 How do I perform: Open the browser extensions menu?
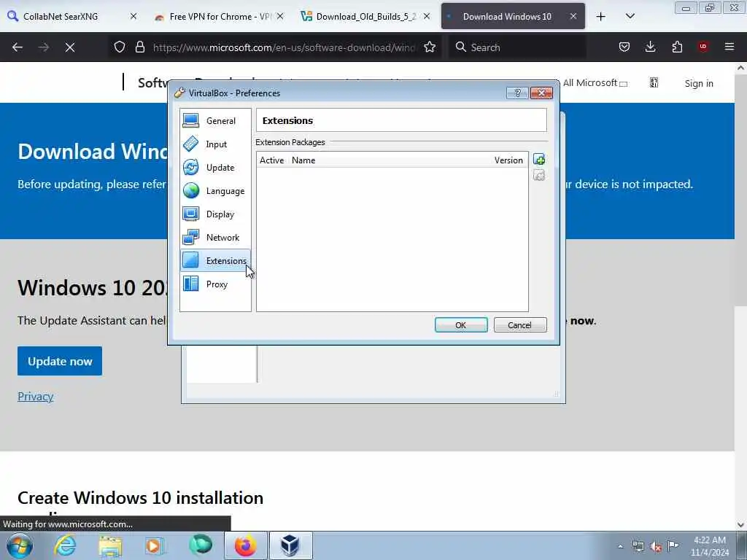click(x=677, y=47)
